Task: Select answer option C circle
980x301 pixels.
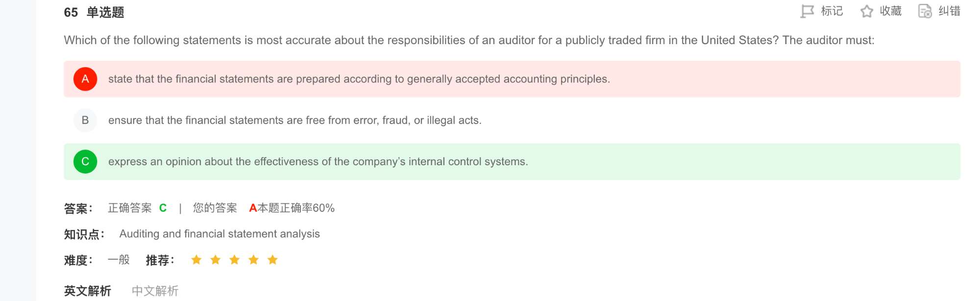Action: pos(85,162)
